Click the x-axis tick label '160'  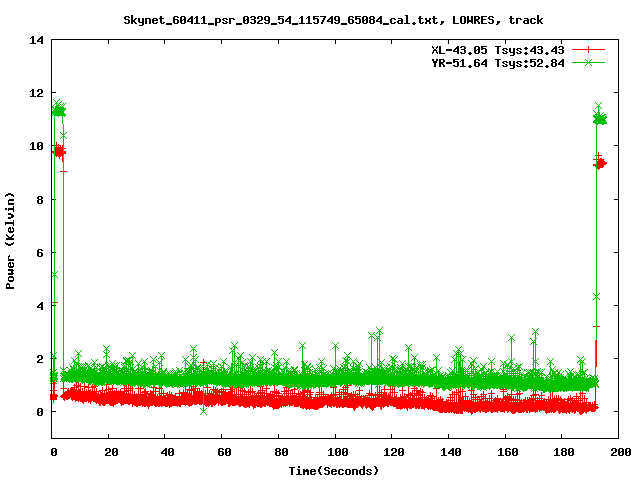click(x=508, y=452)
